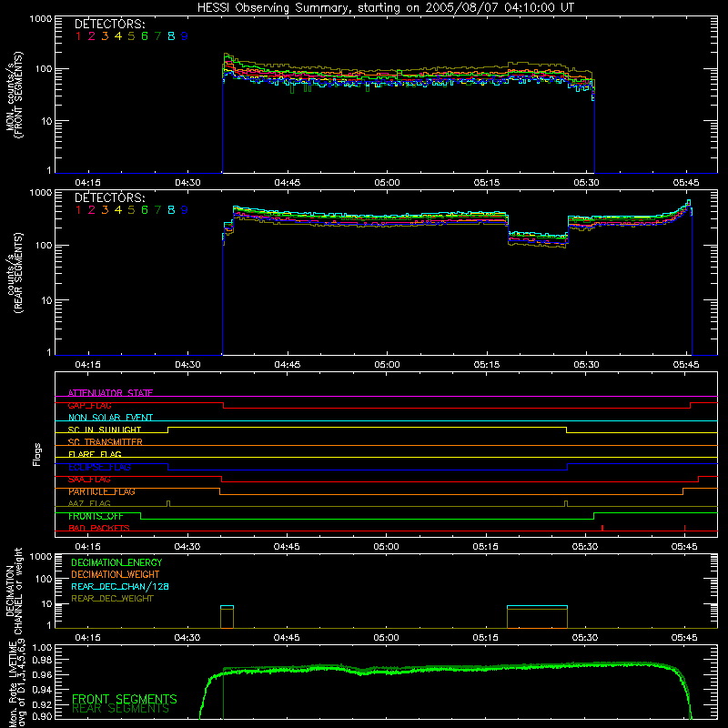728x728 pixels.
Task: Click the ECLIPSE_FLAG label
Action: (99, 467)
